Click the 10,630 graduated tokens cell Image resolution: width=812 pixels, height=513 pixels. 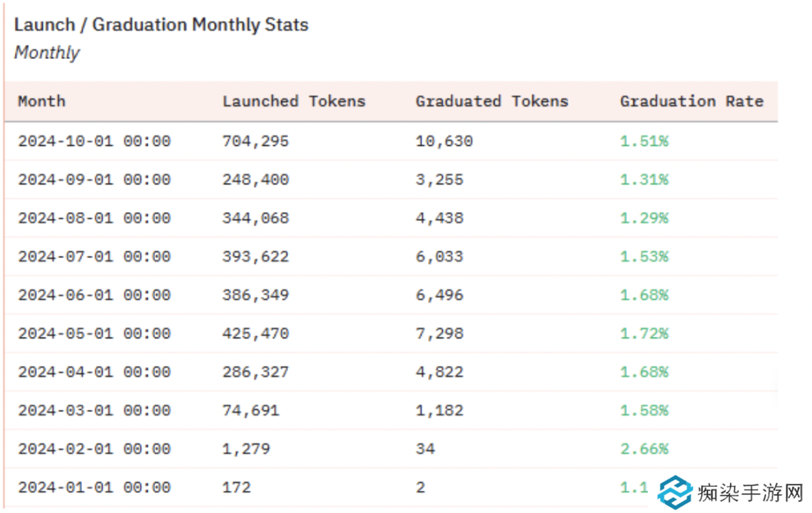444,141
